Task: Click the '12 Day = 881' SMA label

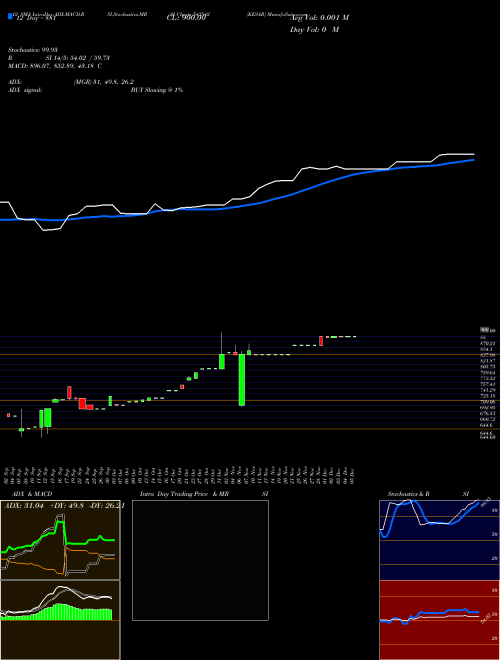Action: [36, 18]
